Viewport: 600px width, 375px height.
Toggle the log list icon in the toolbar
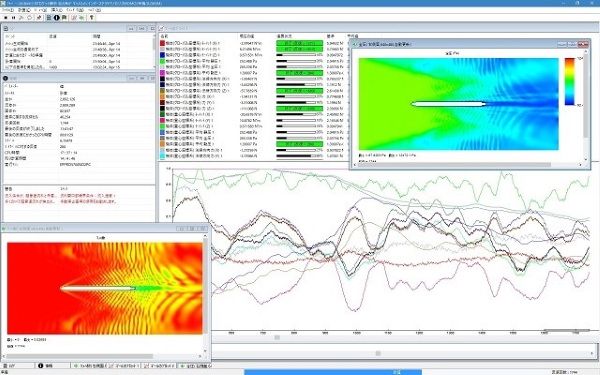[49, 18]
